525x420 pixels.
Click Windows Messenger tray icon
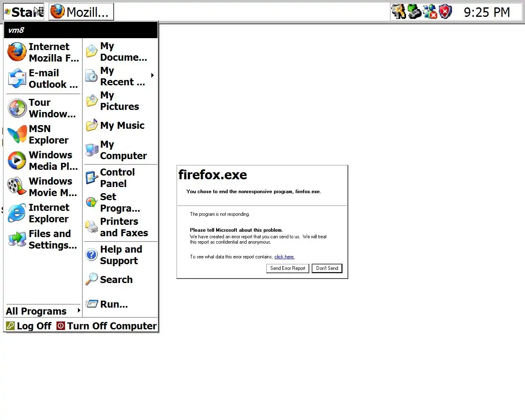click(x=430, y=12)
